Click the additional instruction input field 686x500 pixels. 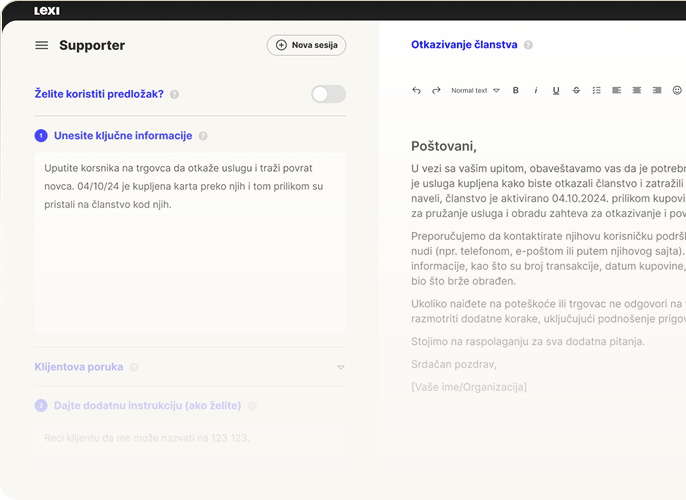tap(190, 439)
